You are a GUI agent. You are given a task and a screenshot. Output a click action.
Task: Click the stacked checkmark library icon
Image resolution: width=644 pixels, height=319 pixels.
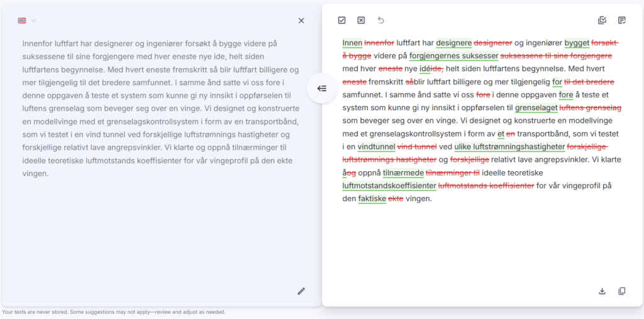click(x=602, y=20)
